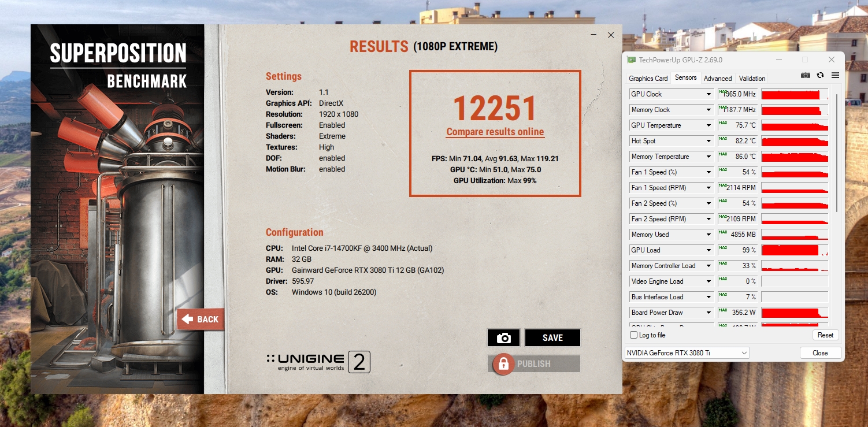This screenshot has width=868, height=427.
Task: Open the Compare results online link
Action: coord(495,132)
